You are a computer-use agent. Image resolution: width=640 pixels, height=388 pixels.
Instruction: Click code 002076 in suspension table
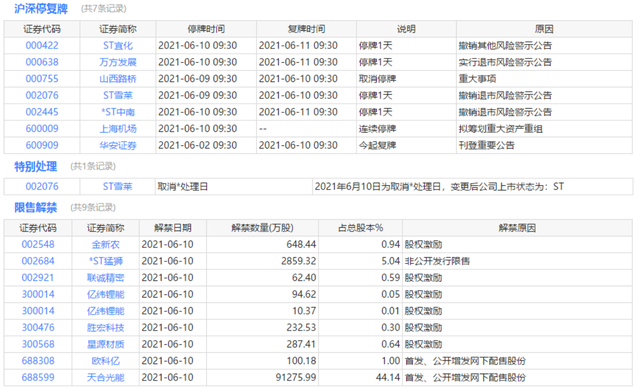coord(42,95)
